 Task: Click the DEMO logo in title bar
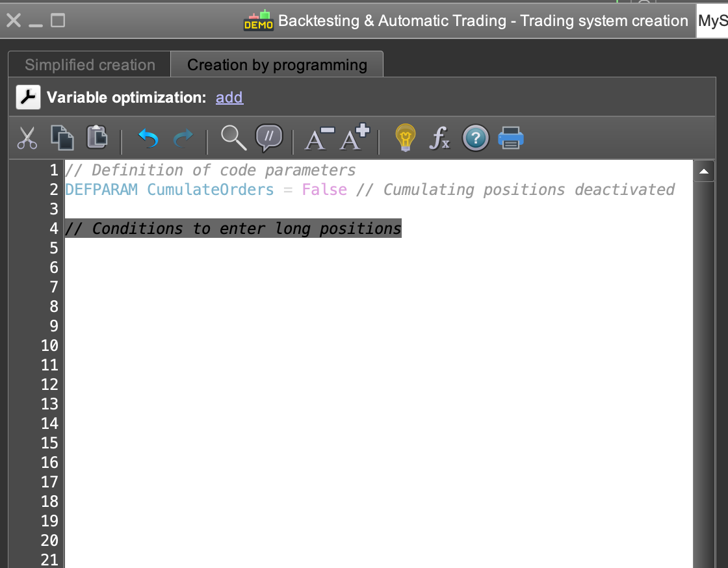[x=259, y=21]
